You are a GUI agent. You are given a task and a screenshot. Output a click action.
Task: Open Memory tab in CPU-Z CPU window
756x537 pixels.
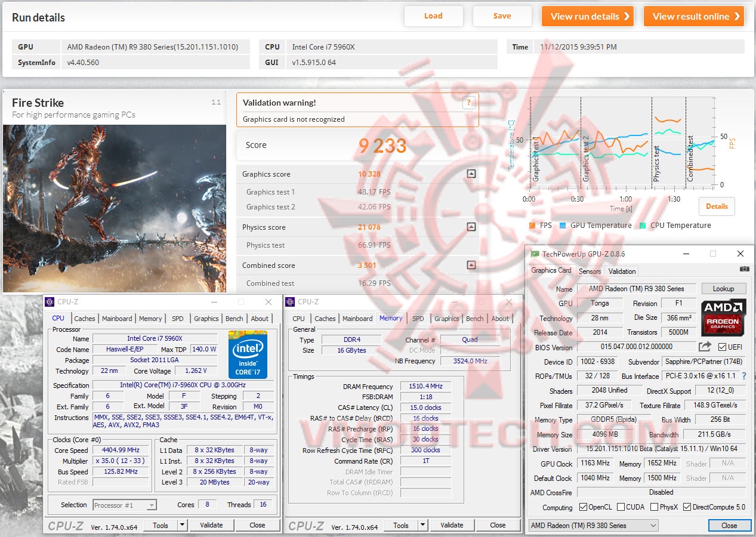[150, 319]
